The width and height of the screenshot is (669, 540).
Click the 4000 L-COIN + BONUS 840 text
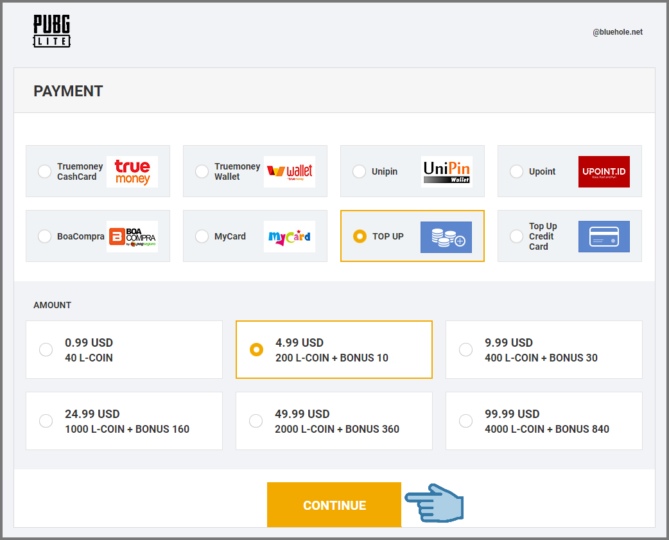[547, 429]
